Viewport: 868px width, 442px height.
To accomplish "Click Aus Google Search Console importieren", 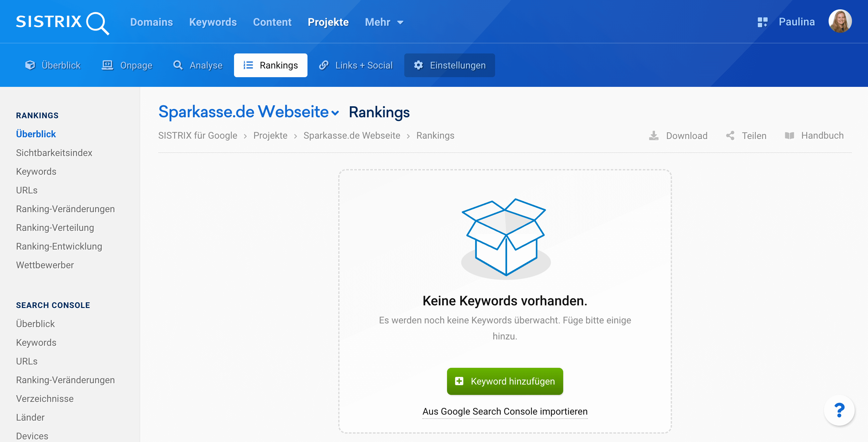I will (504, 411).
